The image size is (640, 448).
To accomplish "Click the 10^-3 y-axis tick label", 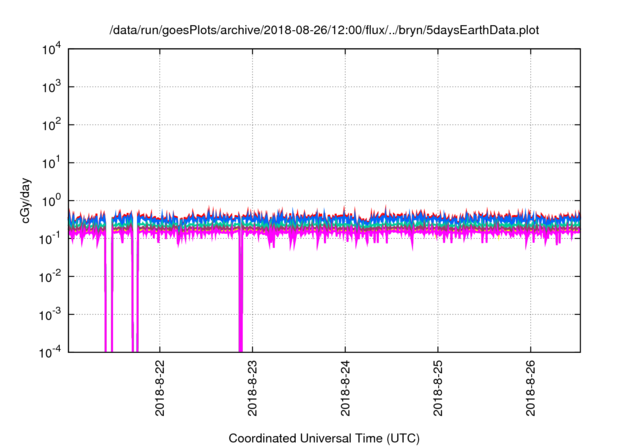I will click(x=51, y=315).
